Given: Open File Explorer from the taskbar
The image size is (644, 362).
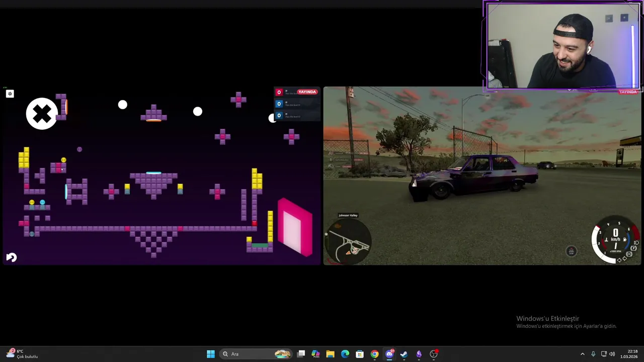Looking at the screenshot, I should [x=330, y=354].
